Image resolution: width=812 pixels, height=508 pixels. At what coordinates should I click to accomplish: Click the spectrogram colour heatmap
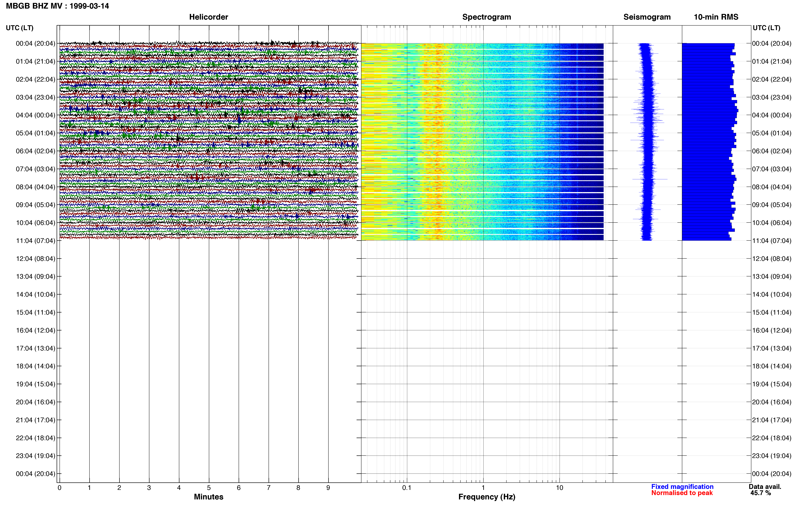482,142
